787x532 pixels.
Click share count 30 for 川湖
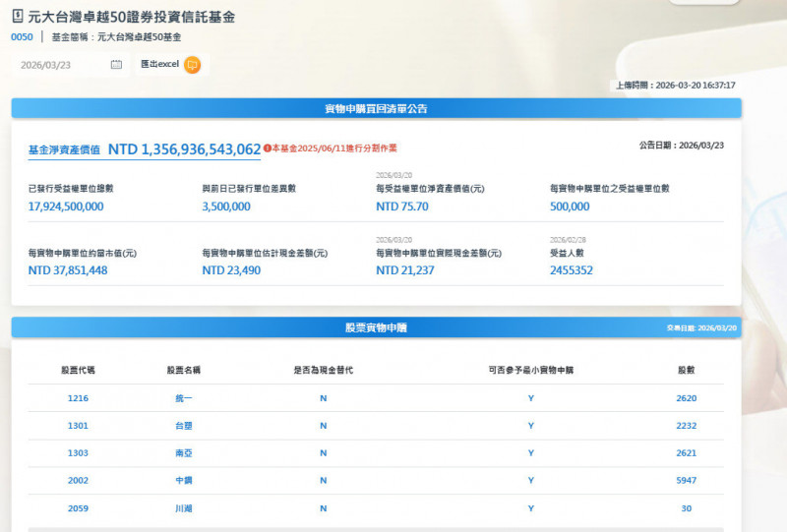click(686, 508)
